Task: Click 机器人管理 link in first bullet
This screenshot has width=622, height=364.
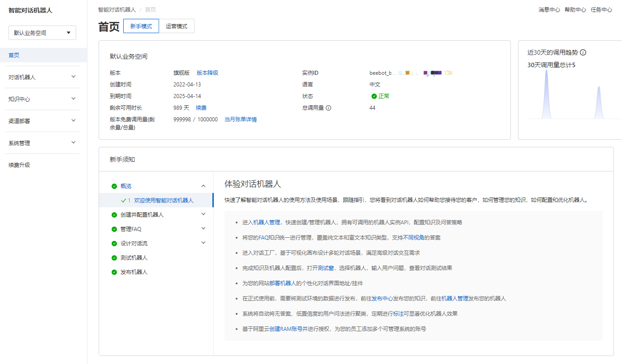Action: coord(267,223)
